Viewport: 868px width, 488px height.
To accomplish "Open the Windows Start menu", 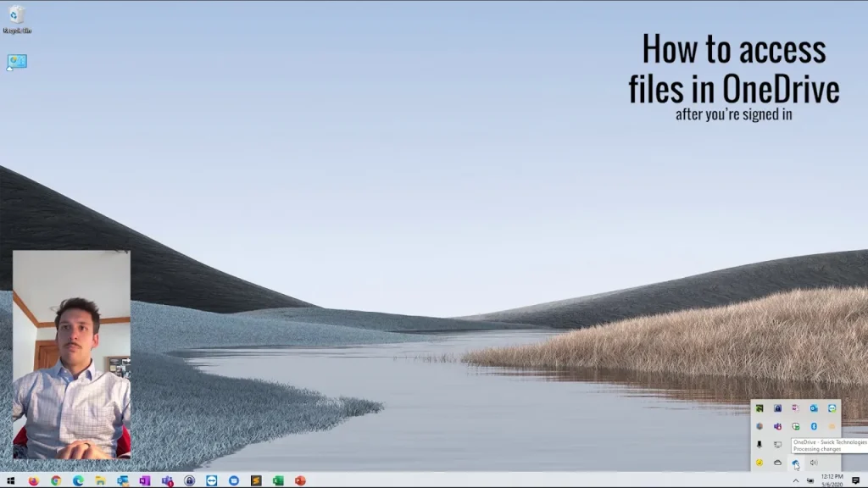I will (x=10, y=480).
